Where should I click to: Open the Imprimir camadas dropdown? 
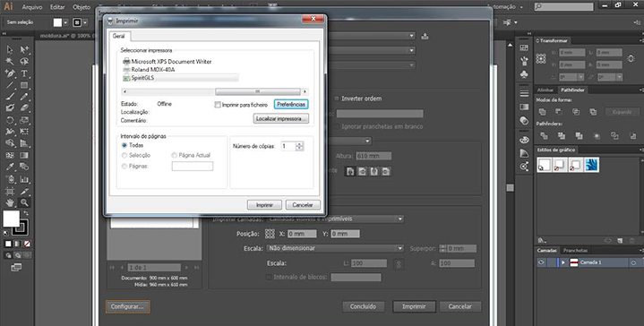[335, 219]
